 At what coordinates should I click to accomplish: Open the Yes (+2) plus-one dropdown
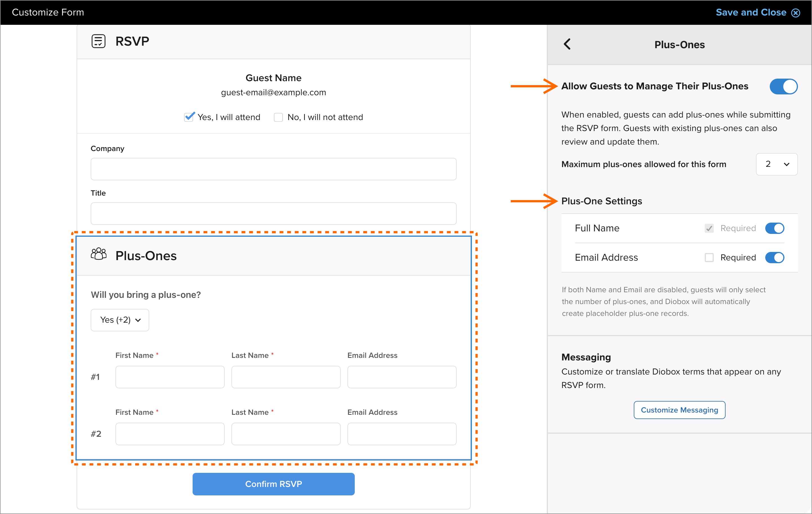click(120, 320)
